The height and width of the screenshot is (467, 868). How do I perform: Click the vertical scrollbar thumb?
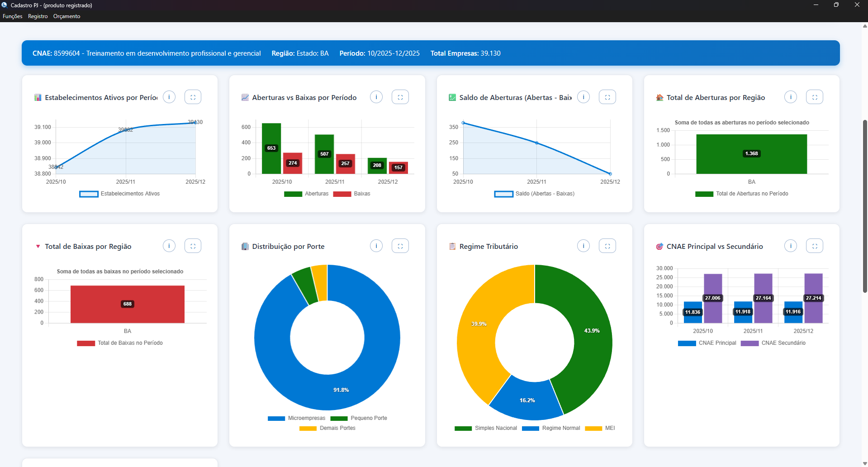(865, 206)
